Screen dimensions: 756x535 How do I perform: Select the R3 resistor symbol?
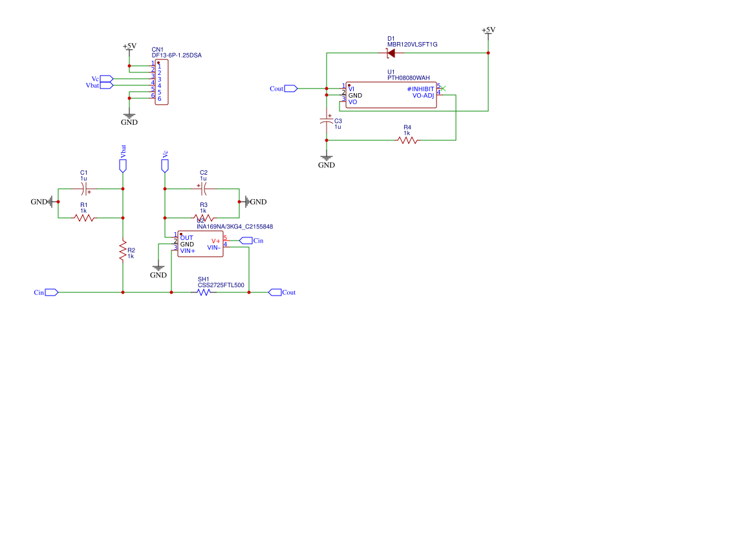pos(203,218)
